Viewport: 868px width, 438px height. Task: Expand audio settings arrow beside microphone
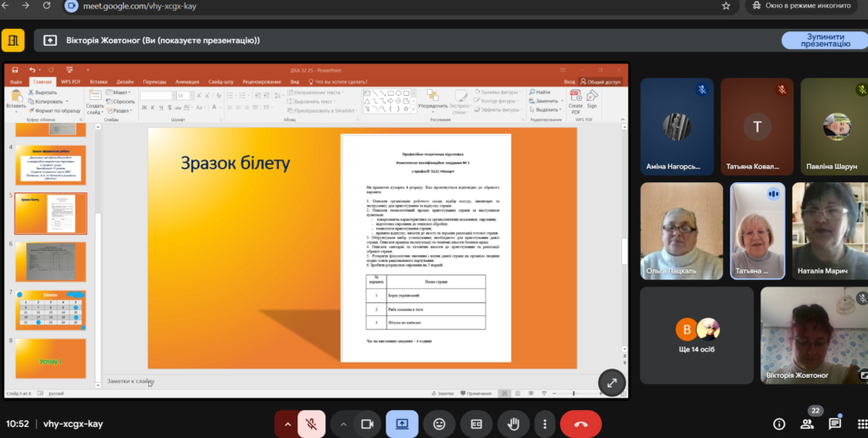(287, 424)
